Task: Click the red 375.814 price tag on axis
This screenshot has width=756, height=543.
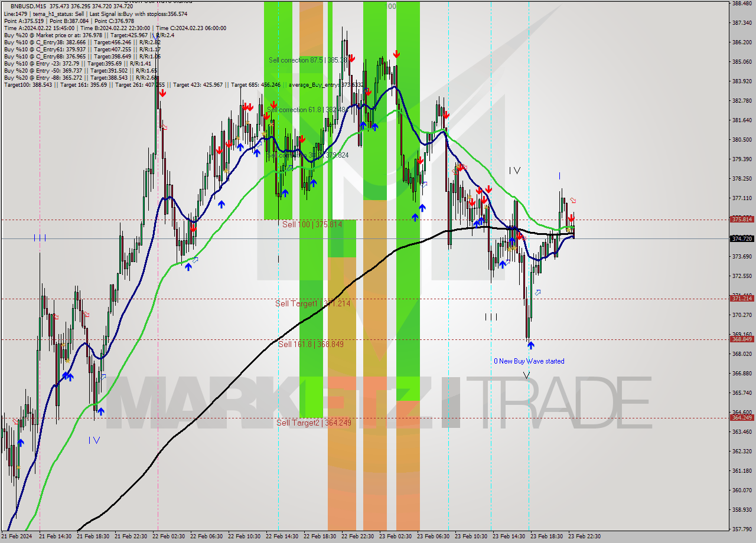Action: coord(742,219)
